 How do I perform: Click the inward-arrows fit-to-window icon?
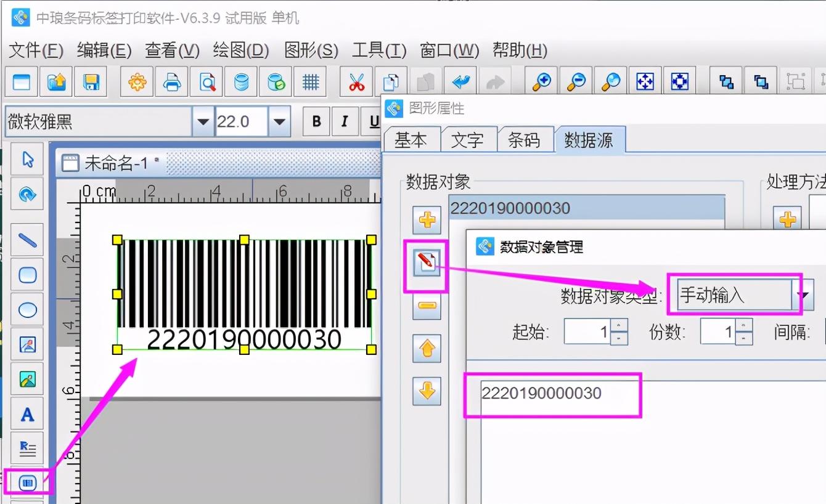coord(680,81)
